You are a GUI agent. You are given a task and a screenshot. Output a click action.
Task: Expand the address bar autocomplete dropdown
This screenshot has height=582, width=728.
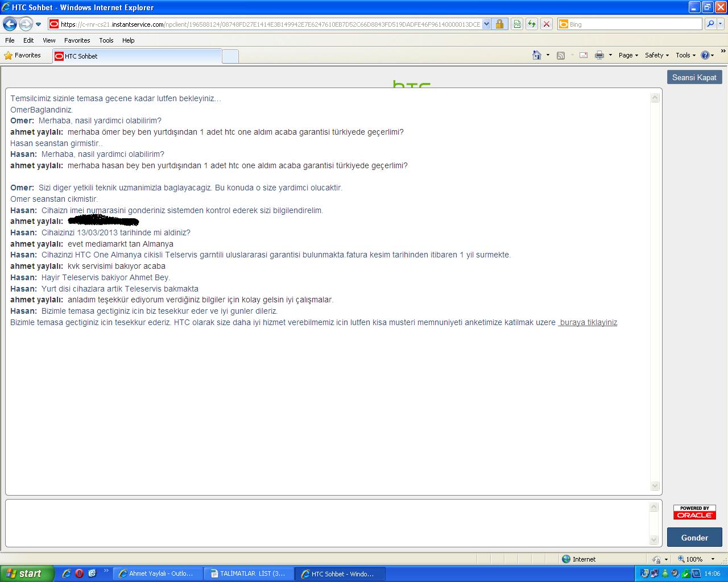point(486,24)
